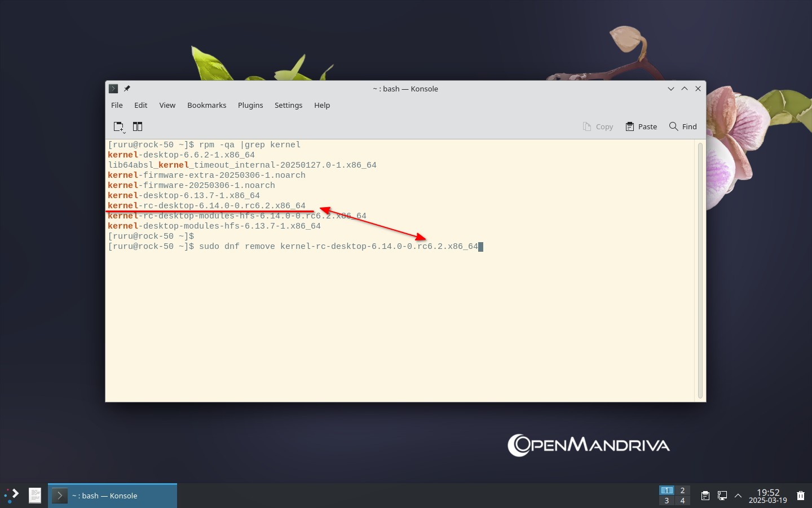Minimize the Konsole window
This screenshot has height=508, width=812.
671,89
